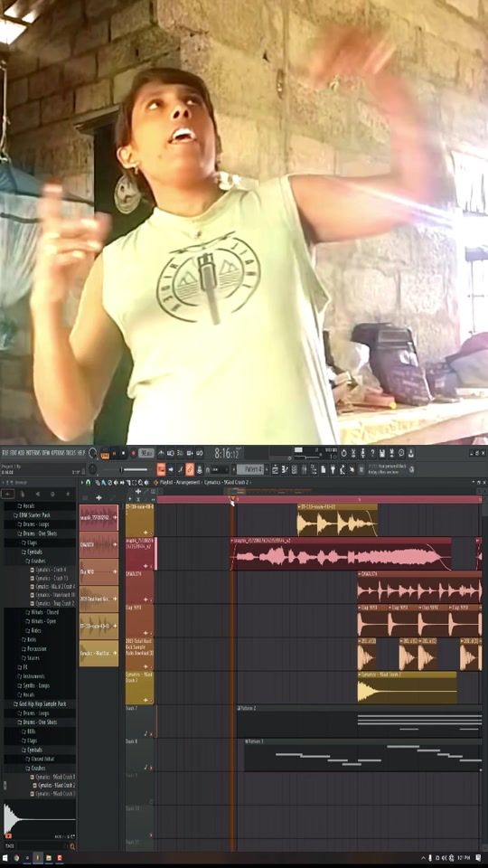Open Chrome from the taskbar
This screenshot has height=868, width=488.
[16, 858]
